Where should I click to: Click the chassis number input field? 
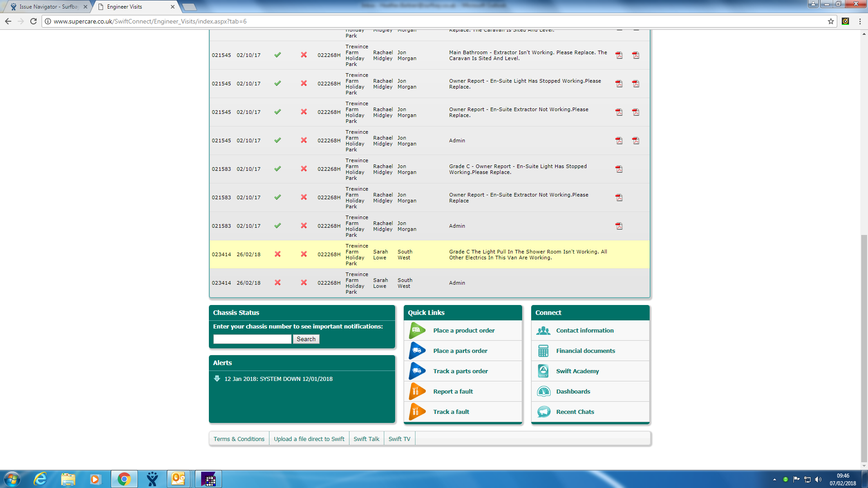point(252,339)
